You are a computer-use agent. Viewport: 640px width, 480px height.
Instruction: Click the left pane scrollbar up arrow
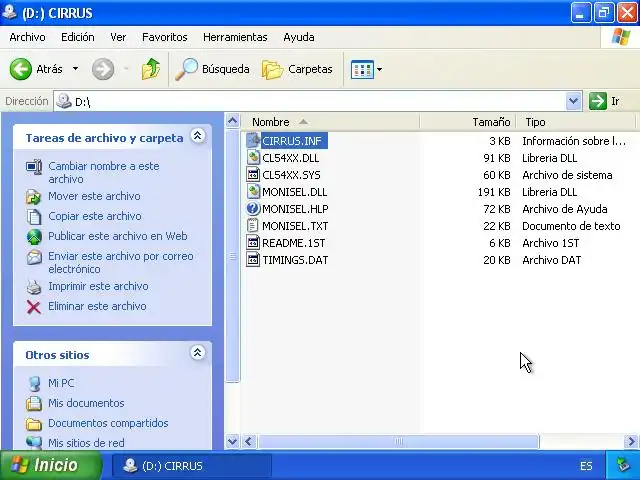[x=232, y=121]
